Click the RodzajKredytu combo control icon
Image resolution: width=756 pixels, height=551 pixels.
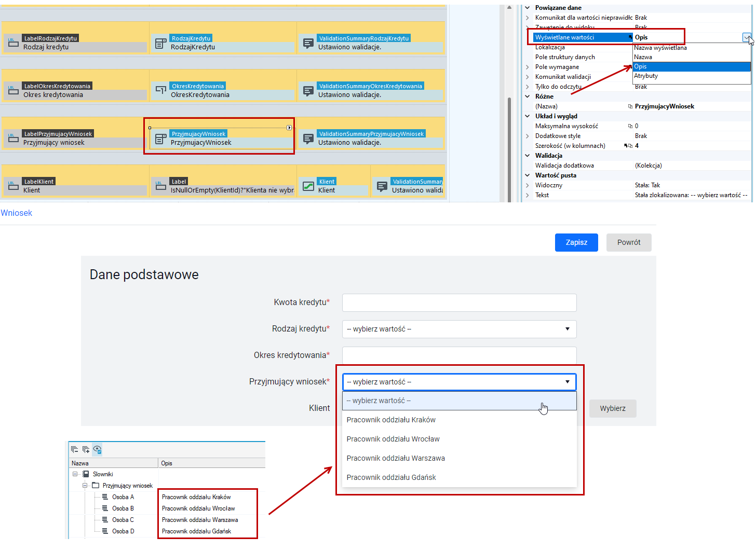click(x=161, y=43)
